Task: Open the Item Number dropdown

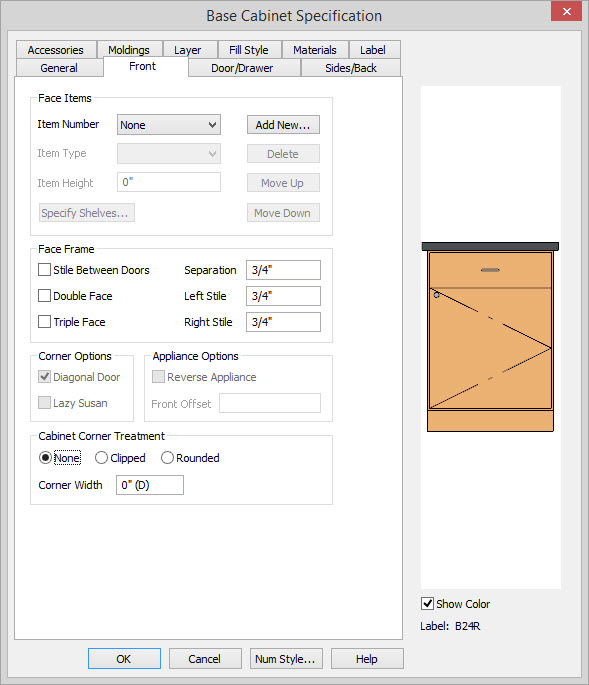Action: 169,125
